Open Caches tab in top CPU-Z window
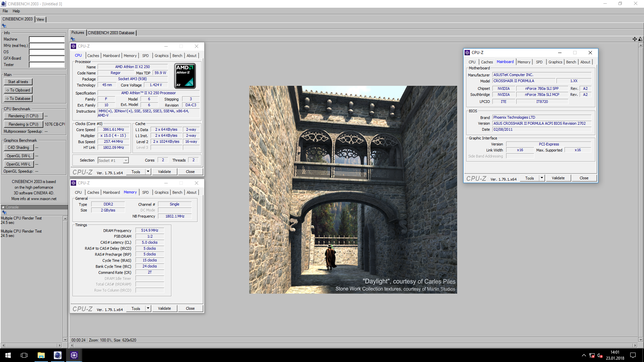644x362 pixels. click(x=93, y=56)
